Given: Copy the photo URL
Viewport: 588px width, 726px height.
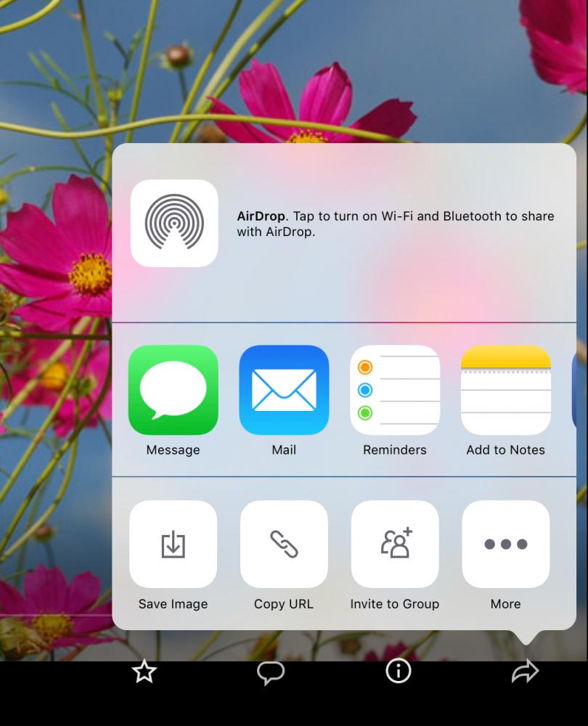Looking at the screenshot, I should coord(284,544).
